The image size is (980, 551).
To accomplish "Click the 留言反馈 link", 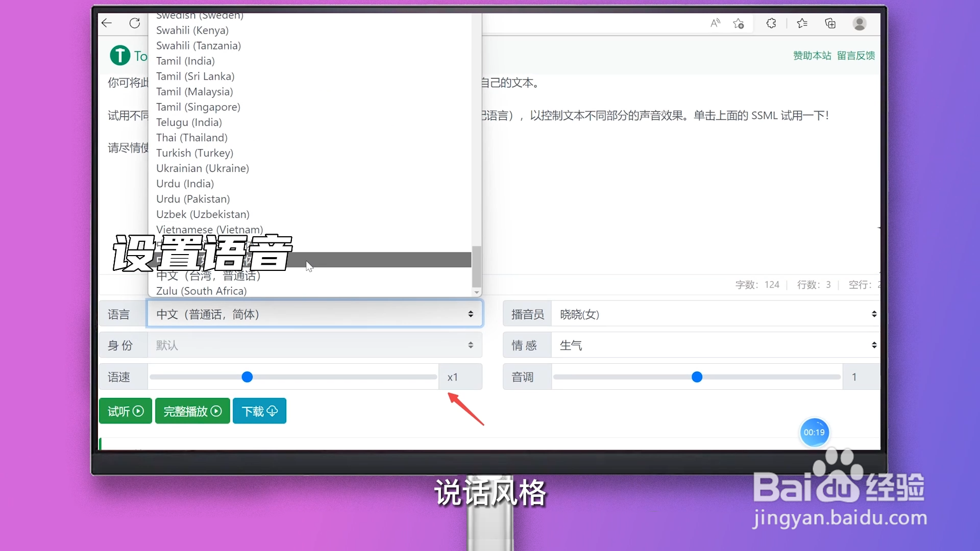I will click(855, 55).
